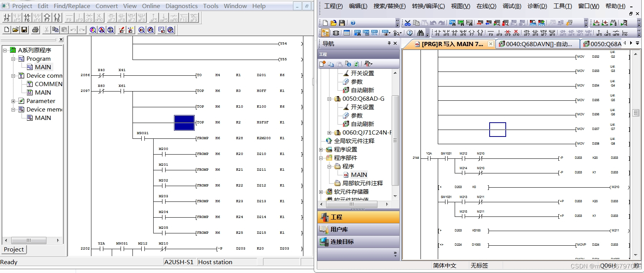
Task: Select 局部软元件注释 in navigation tree
Action: [363, 183]
